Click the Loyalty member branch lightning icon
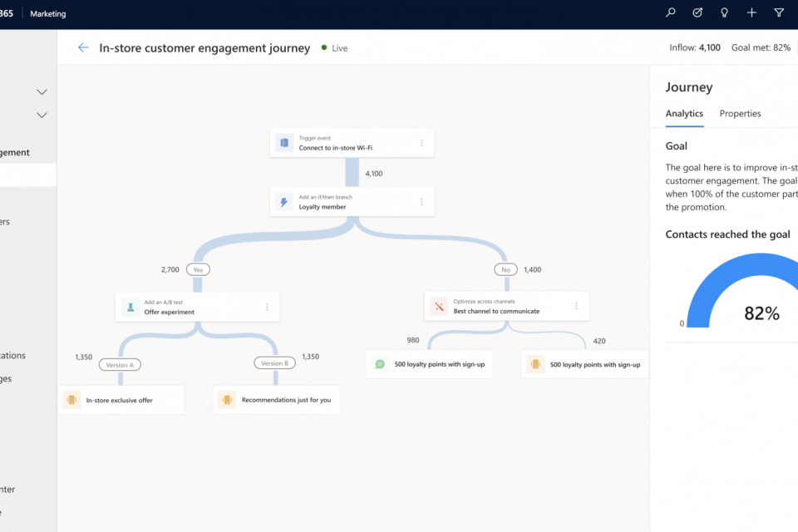 point(283,202)
